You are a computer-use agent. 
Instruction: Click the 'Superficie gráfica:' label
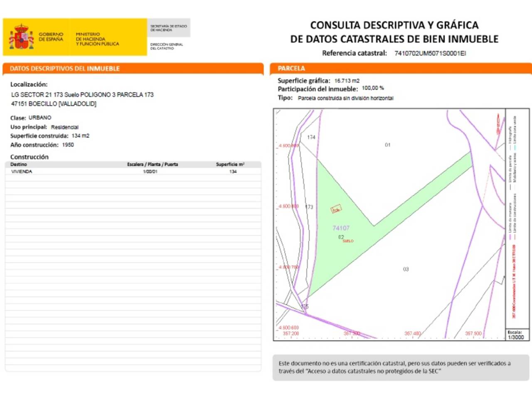[304, 81]
